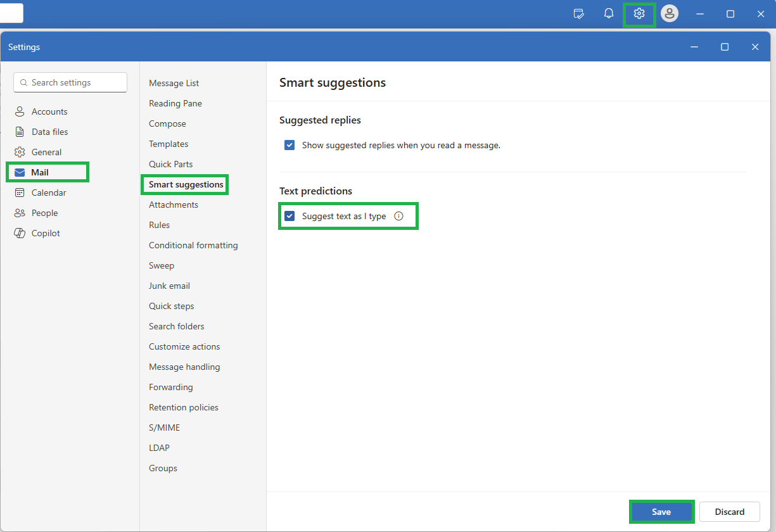Open the account profile avatar

pyautogui.click(x=670, y=14)
